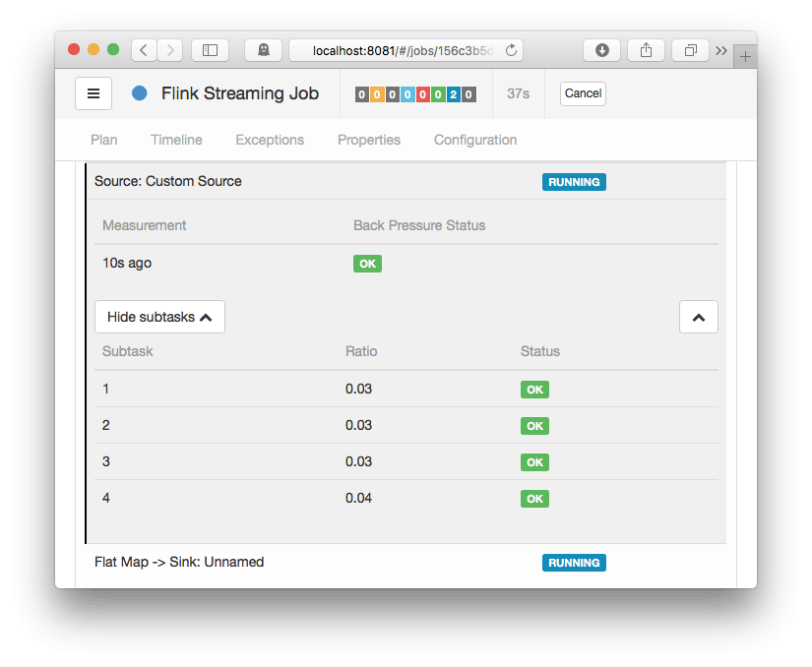Expand the Flat Map -> Sink: Unnamed row
The height and width of the screenshot is (667, 812).
(x=179, y=562)
